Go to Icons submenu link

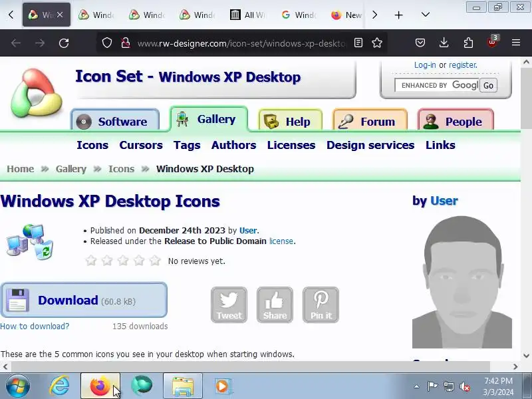[x=92, y=145]
